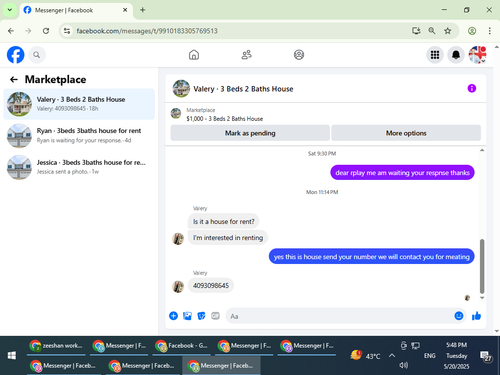This screenshot has width=500, height=375.
Task: Click the browser forward arrow
Action: tap(28, 31)
